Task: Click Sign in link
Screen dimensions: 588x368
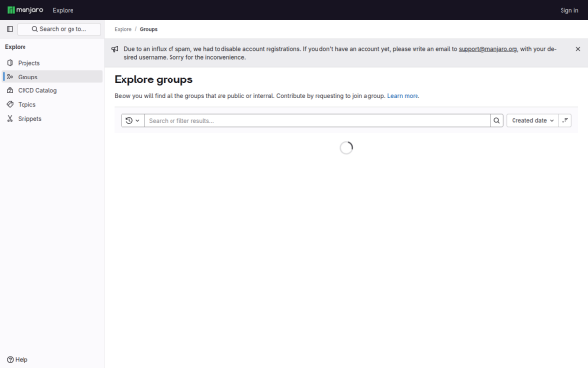Action: [568, 10]
